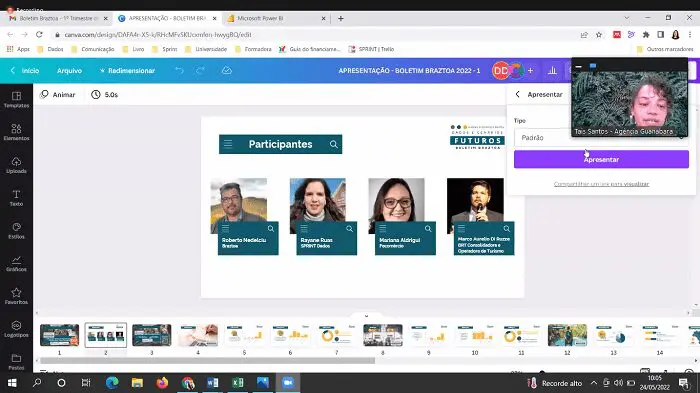This screenshot has height=393, width=700.
Task: Click the DD user avatar
Action: coord(500,71)
